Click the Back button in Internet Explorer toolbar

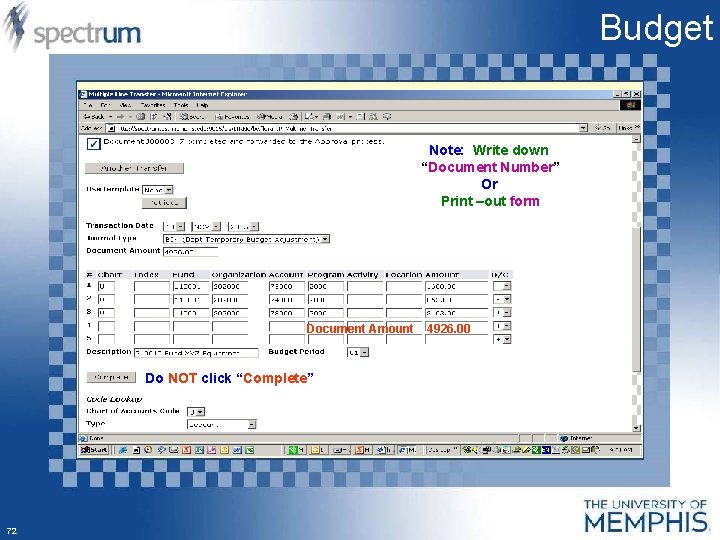[95, 117]
